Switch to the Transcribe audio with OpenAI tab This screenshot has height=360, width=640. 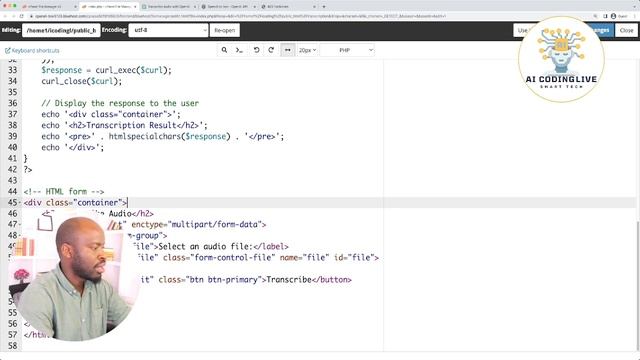[168, 7]
